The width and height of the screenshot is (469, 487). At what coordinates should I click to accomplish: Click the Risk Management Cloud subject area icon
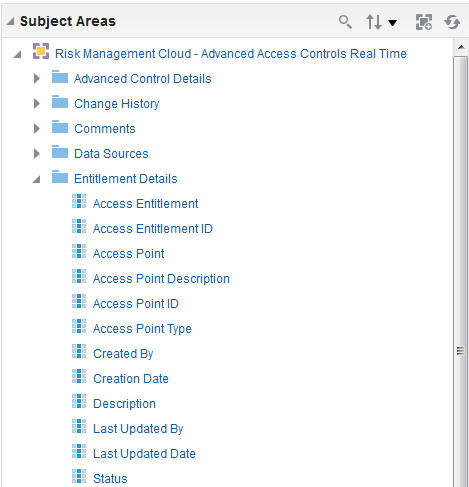[x=41, y=51]
